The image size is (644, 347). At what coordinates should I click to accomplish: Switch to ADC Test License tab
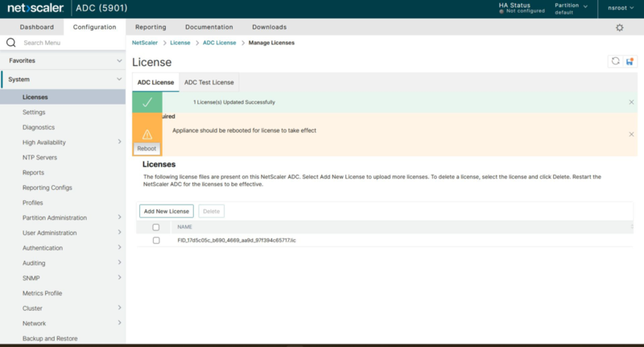tap(209, 82)
